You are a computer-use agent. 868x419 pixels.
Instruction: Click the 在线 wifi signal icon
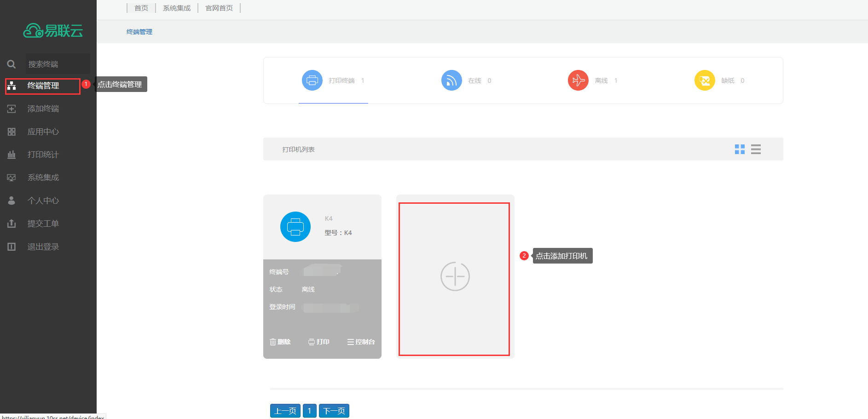click(451, 80)
